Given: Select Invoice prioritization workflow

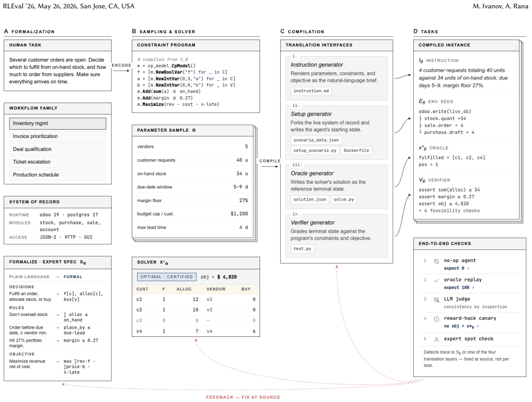Looking at the screenshot, I should pos(58,136).
